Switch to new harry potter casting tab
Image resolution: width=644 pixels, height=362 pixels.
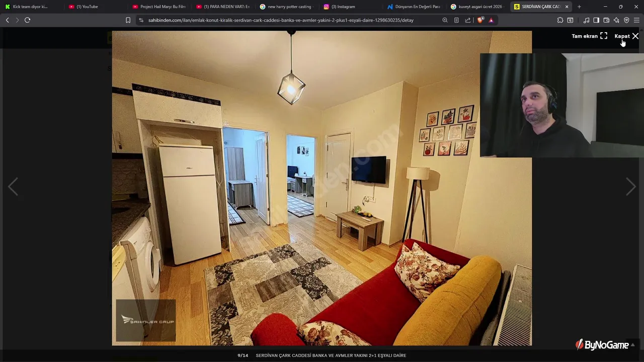(287, 7)
